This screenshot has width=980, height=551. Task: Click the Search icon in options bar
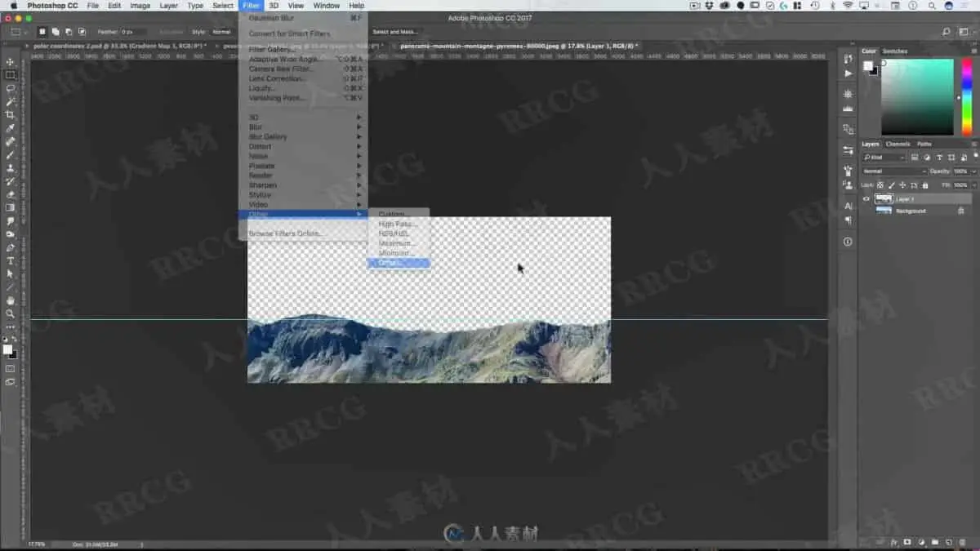tap(947, 32)
